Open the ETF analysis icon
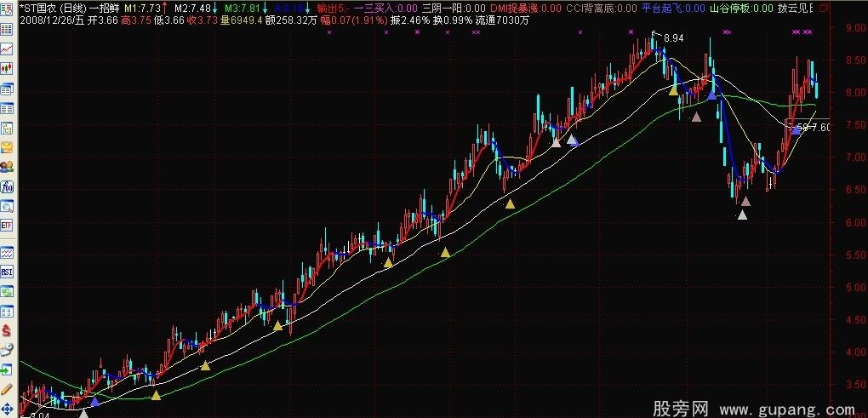The image size is (868, 418). click(7, 226)
